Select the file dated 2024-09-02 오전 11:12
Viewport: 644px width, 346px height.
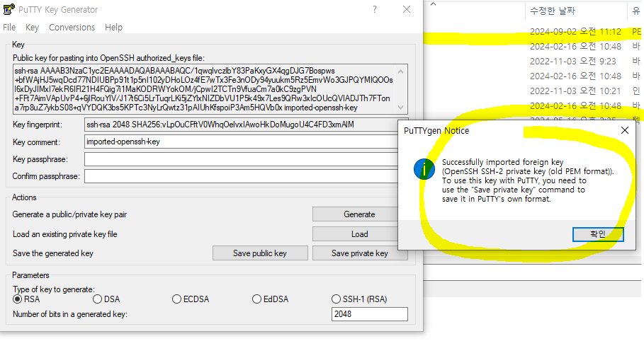575,32
